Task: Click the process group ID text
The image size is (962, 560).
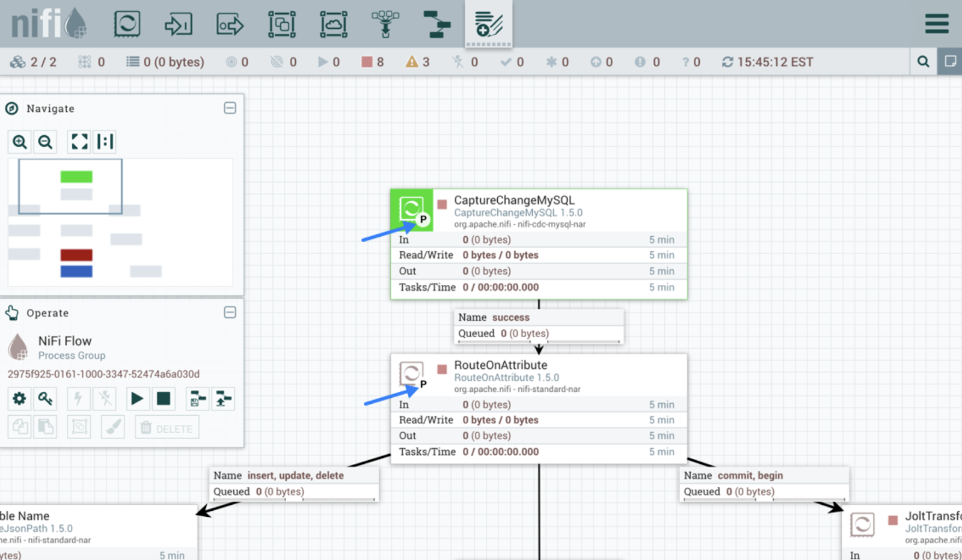Action: point(103,374)
